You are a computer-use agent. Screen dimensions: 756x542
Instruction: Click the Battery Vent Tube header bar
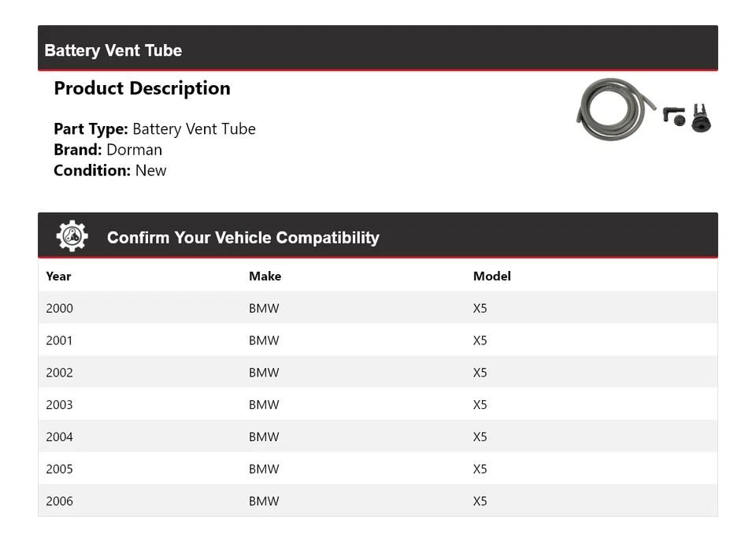click(378, 50)
